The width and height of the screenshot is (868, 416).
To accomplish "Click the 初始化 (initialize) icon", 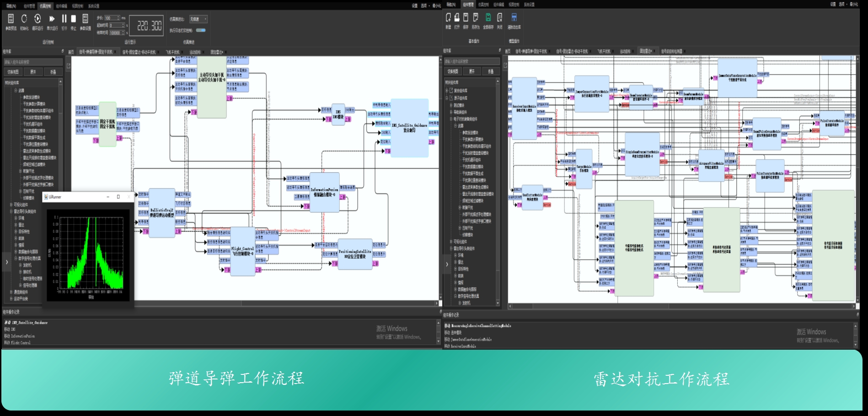I will [x=24, y=19].
